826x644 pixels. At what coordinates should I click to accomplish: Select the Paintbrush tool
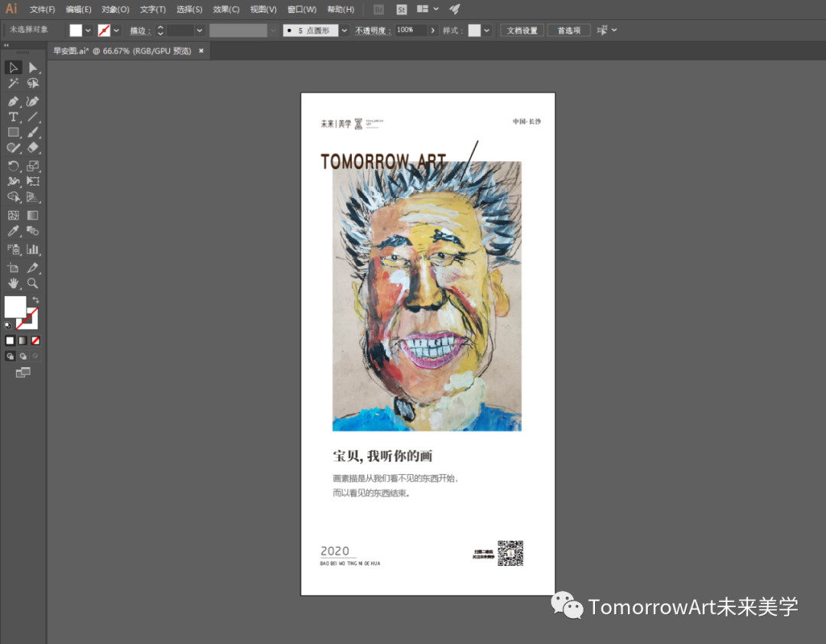(x=33, y=132)
